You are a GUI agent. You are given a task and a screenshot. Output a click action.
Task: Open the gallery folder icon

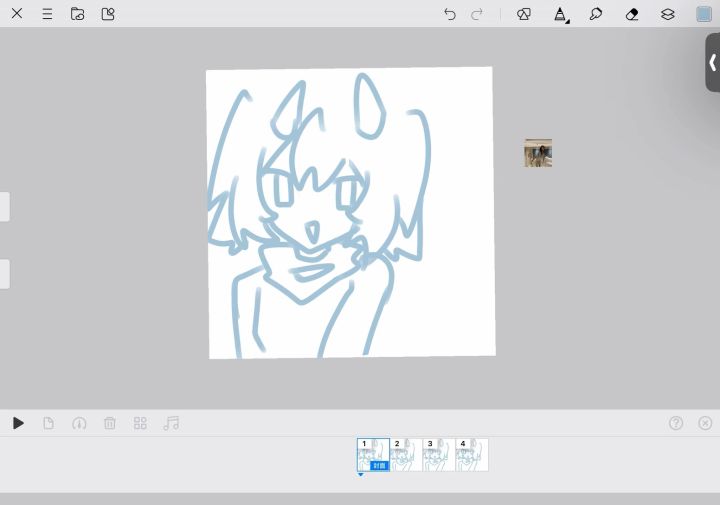click(77, 14)
